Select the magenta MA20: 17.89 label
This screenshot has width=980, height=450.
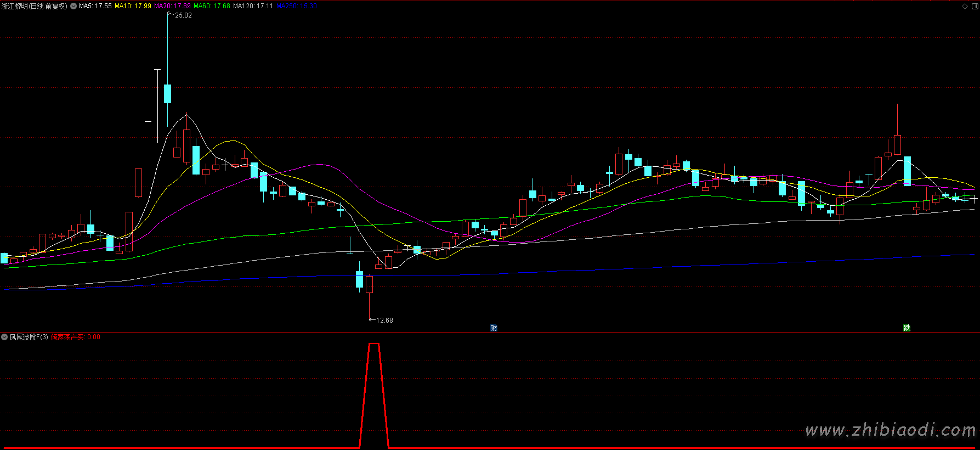click(x=172, y=6)
